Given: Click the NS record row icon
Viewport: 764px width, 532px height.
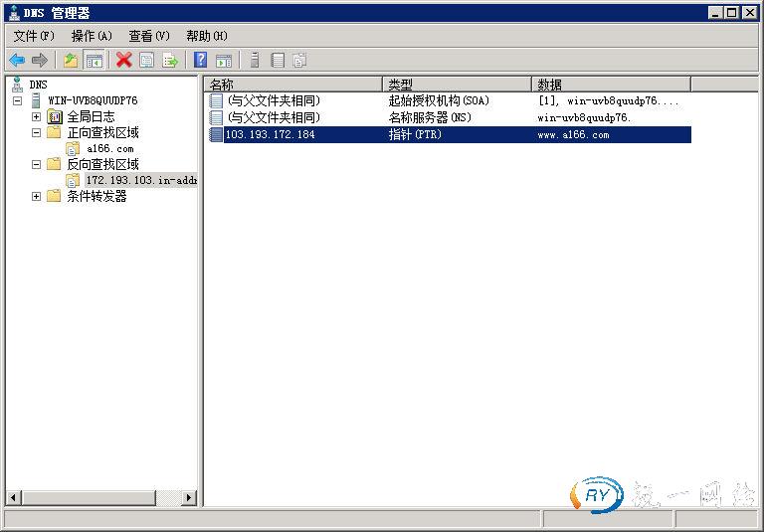Looking at the screenshot, I should point(216,117).
